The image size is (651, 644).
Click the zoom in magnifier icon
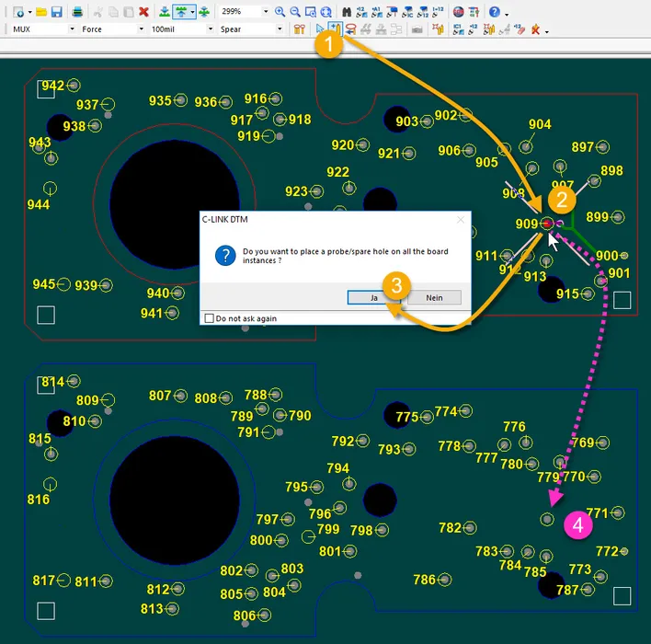280,12
